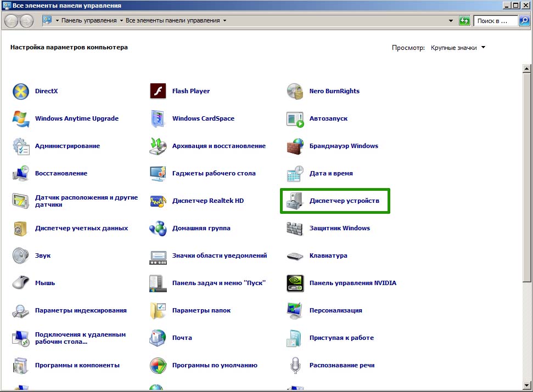Open the Диспетчер устройств icon
The height and width of the screenshot is (392, 533).
(x=295, y=201)
